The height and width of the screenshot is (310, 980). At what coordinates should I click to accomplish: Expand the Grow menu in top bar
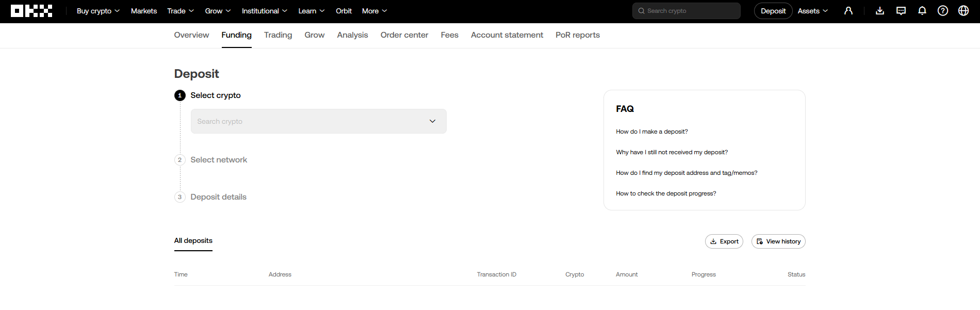click(218, 11)
